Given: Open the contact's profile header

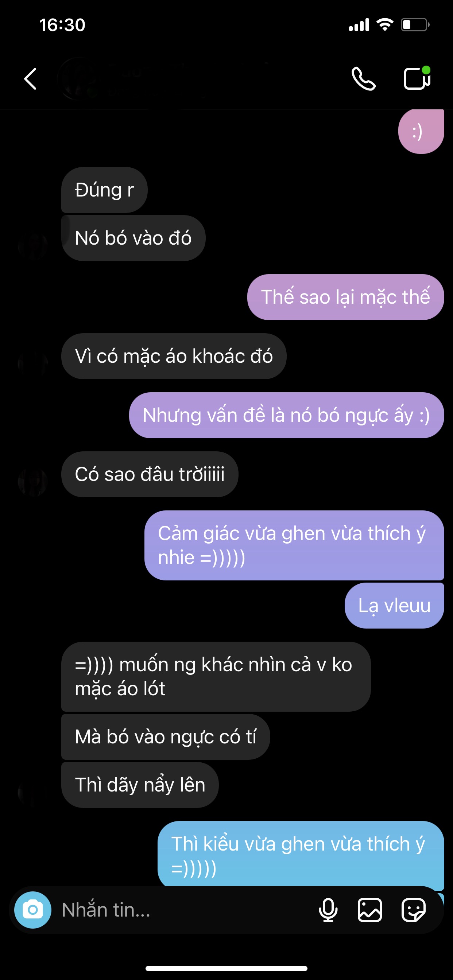Looking at the screenshot, I should (x=133, y=79).
